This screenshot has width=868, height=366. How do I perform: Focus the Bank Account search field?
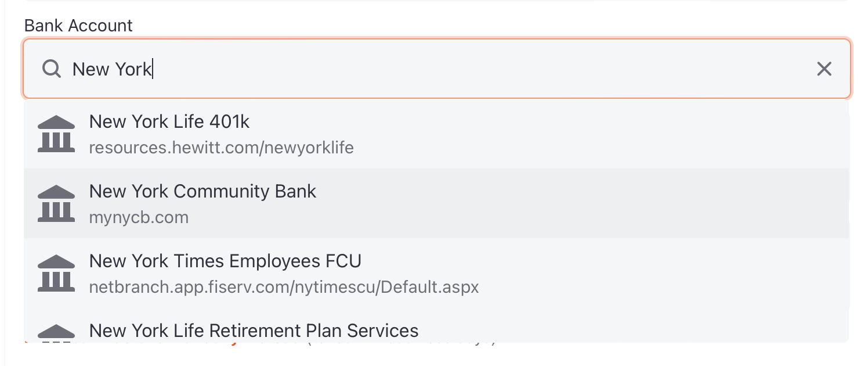click(436, 69)
